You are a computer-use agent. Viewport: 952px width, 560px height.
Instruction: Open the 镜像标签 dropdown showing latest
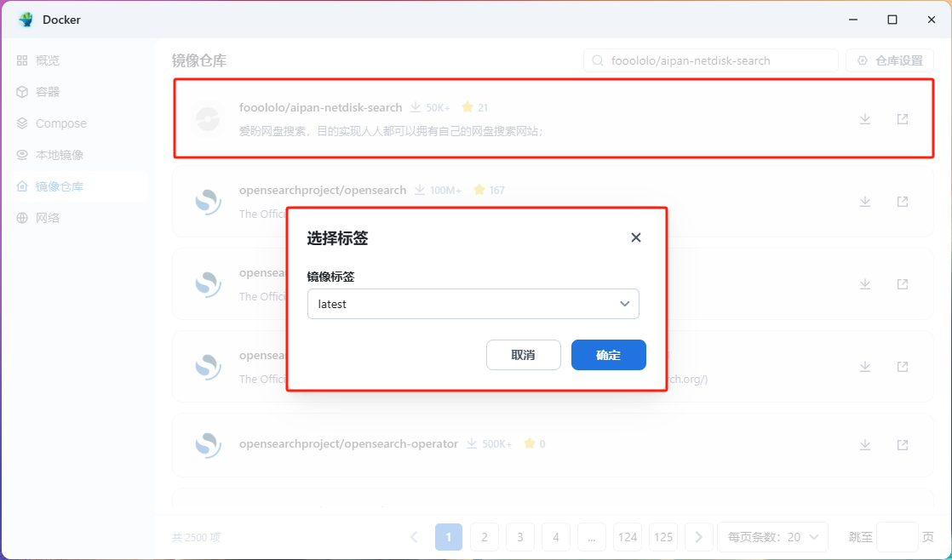pyautogui.click(x=473, y=304)
